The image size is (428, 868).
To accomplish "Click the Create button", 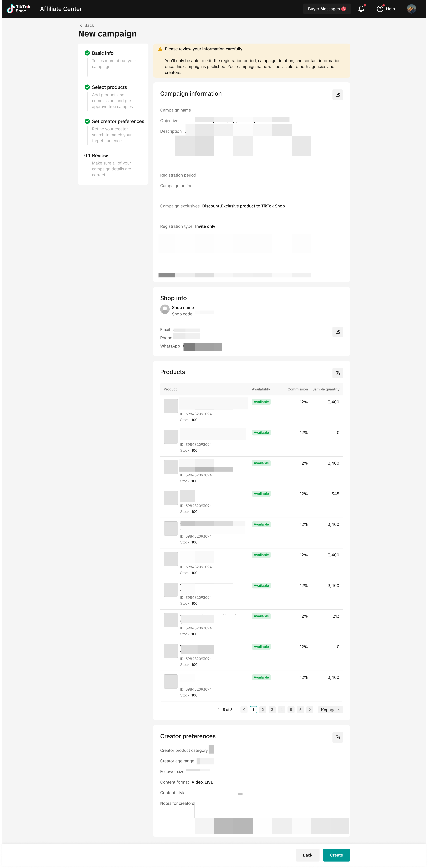I will 336,855.
